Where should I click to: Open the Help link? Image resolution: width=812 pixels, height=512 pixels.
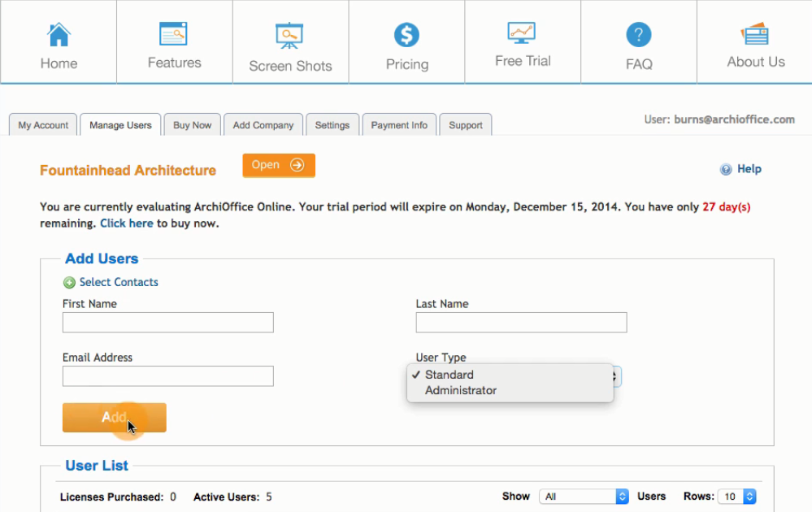[749, 169]
